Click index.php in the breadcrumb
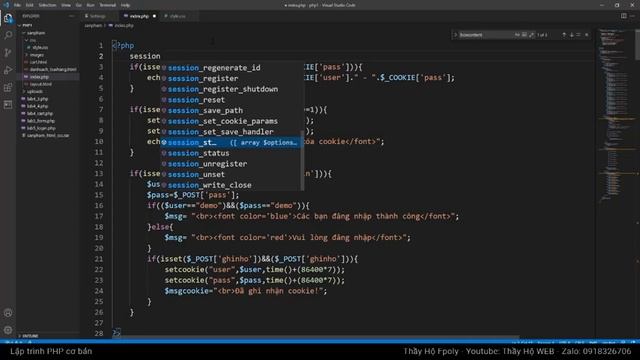Image resolution: width=640 pixels, height=360 pixels. coord(124,25)
